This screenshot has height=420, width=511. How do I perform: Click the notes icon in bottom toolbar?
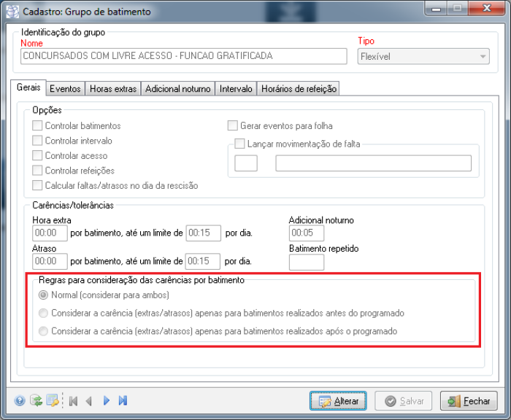pyautogui.click(x=53, y=400)
